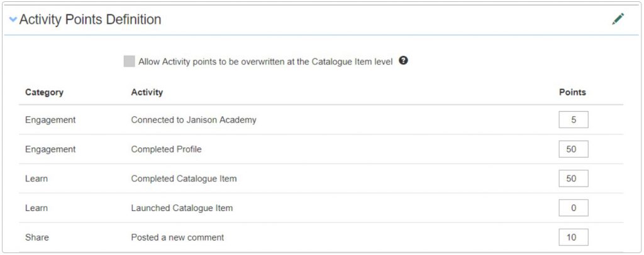Screen dimensions: 644x255
Task: Click points field for Posted a new comment
Action: [x=573, y=237]
